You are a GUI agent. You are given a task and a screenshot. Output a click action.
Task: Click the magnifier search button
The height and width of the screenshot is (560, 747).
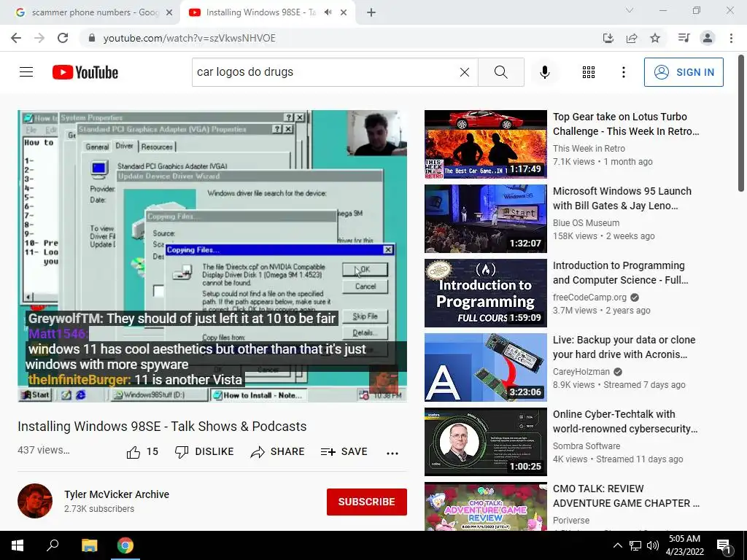click(500, 72)
